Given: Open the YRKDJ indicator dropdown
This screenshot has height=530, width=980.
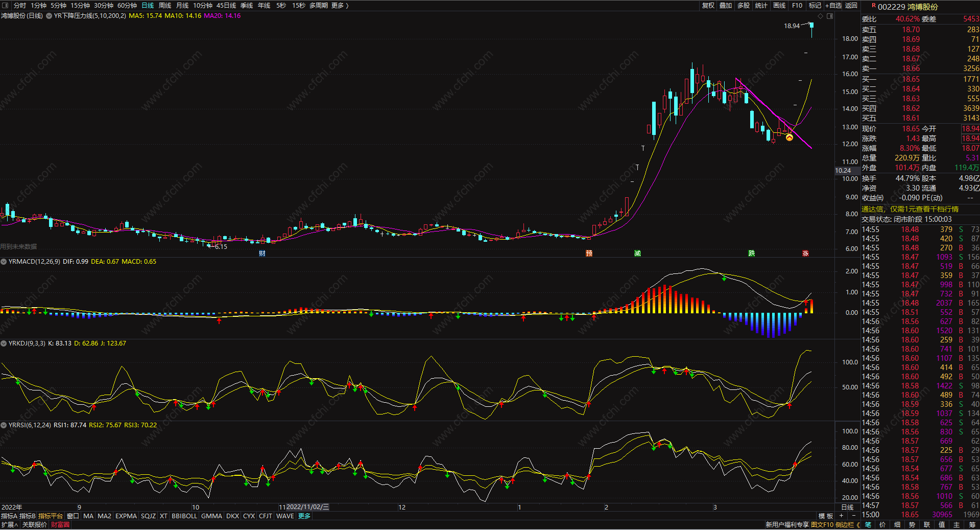Looking at the screenshot, I should (x=4, y=343).
